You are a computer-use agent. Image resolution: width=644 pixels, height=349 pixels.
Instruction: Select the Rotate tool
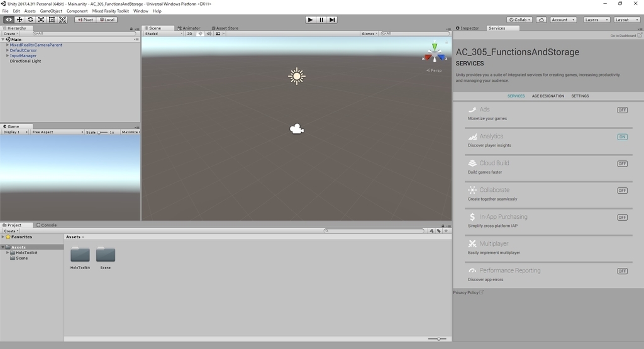[x=30, y=19]
